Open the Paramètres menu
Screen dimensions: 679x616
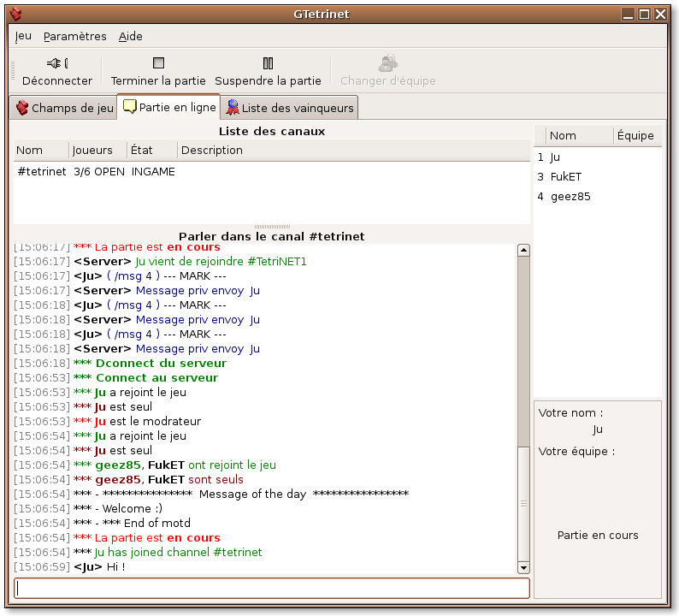tap(75, 37)
